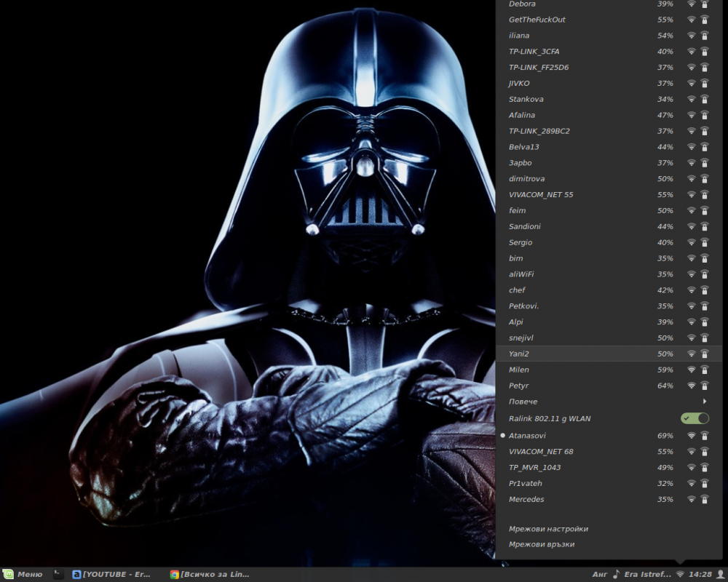Connect to the Debora network
728x582 pixels.
pyautogui.click(x=609, y=4)
